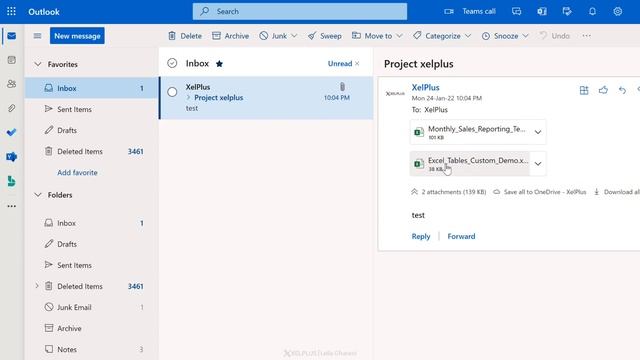Click into the Search box
The width and height of the screenshot is (640, 360).
tap(300, 11)
